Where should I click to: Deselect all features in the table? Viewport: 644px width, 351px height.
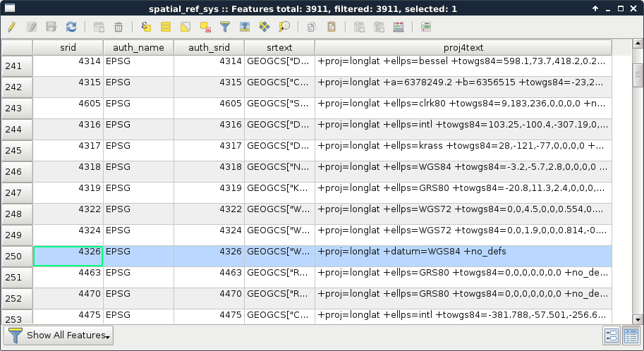[205, 27]
